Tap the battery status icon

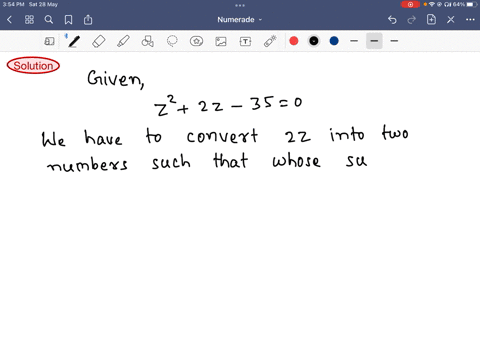pos(472,4)
